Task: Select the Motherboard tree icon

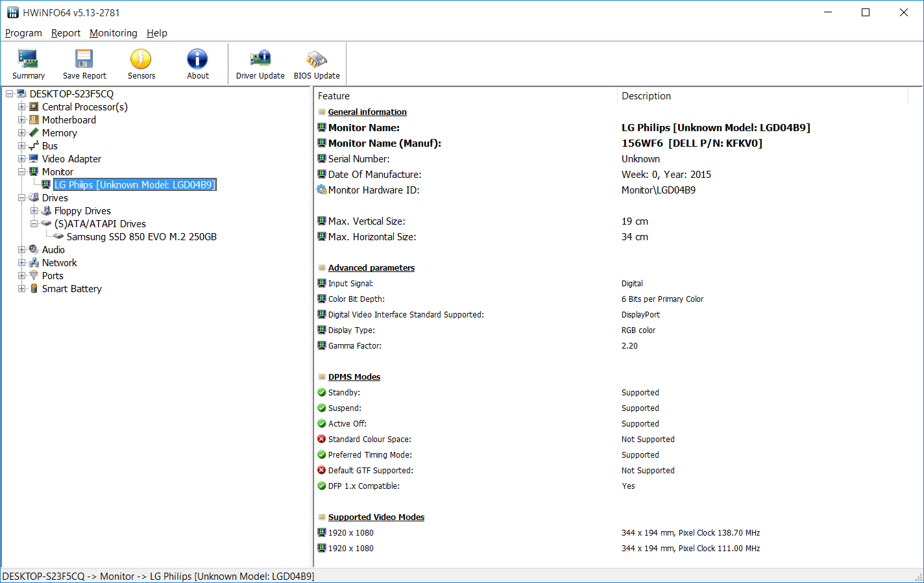Action: tap(34, 119)
